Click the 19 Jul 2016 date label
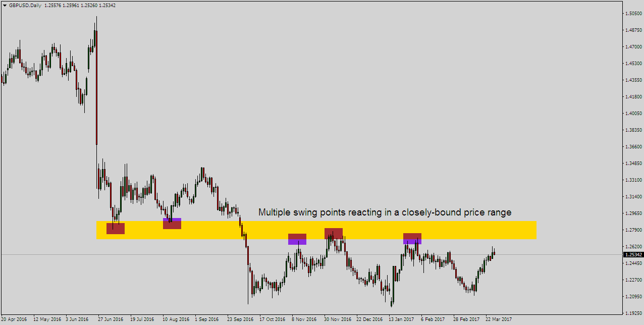 click(x=143, y=319)
